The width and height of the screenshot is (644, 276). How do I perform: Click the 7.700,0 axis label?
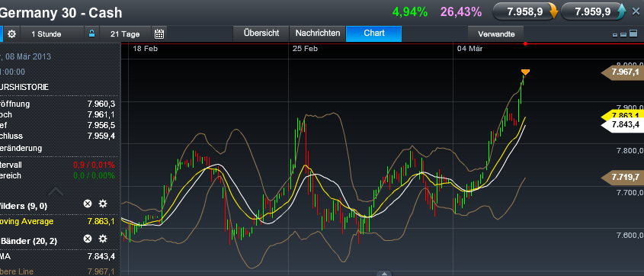630,193
